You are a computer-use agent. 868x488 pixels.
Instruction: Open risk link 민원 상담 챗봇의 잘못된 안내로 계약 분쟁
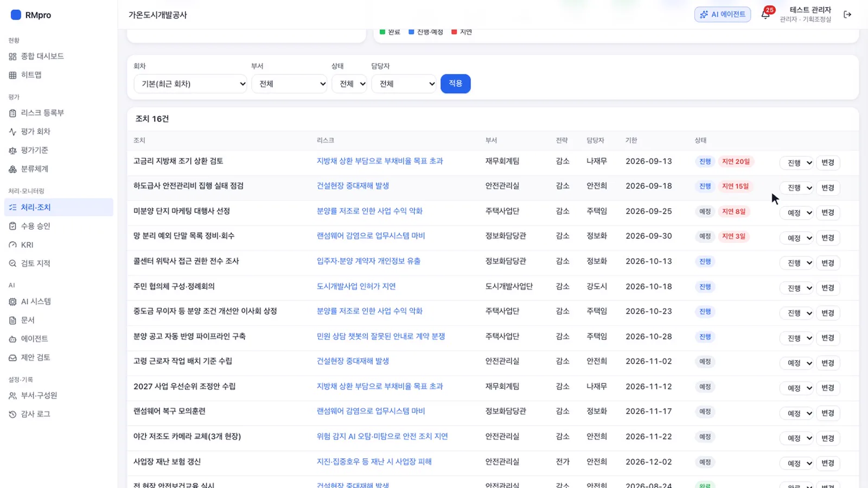pos(381,336)
